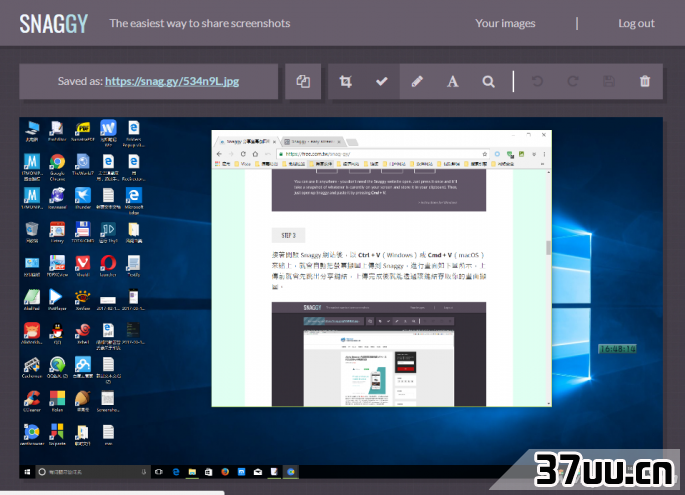The width and height of the screenshot is (685, 495).
Task: Click the browser reload button in screenshot
Action: coord(243,154)
